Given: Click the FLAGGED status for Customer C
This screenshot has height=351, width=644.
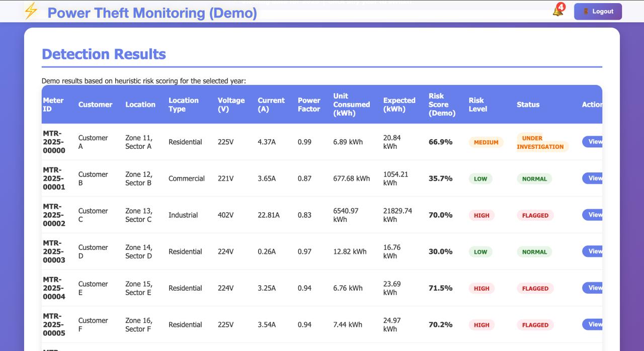Looking at the screenshot, I should (535, 215).
